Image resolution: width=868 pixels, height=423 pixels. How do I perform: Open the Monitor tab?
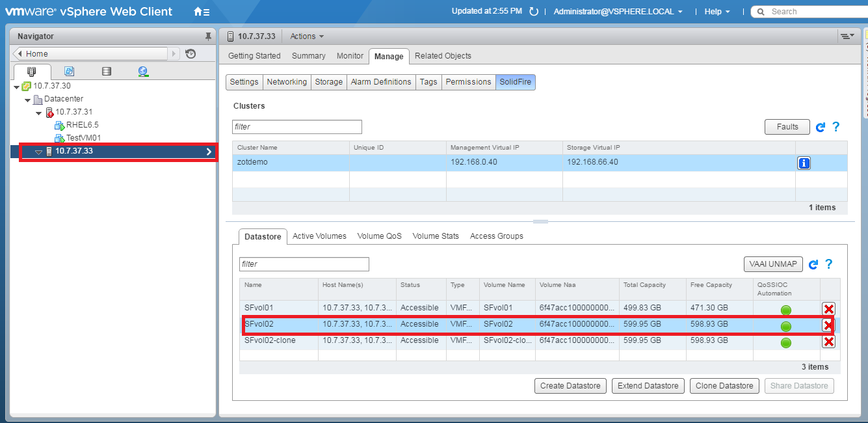coord(350,56)
